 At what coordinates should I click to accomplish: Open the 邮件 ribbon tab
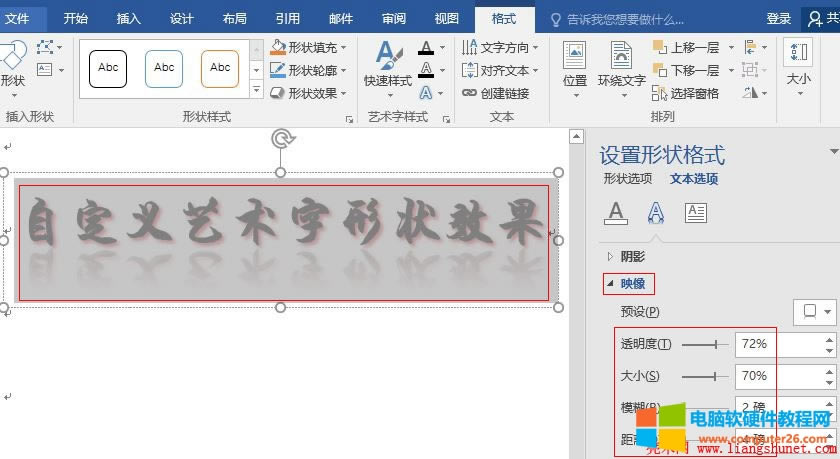341,19
